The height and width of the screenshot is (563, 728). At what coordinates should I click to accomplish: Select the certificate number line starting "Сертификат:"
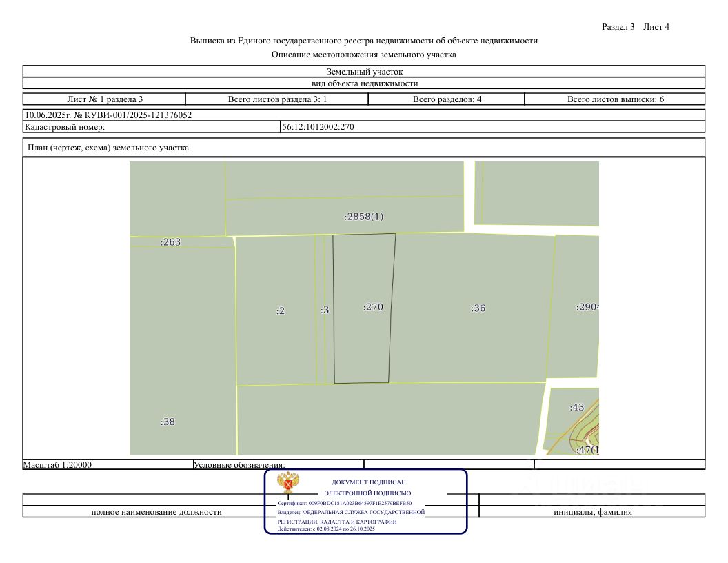345,503
